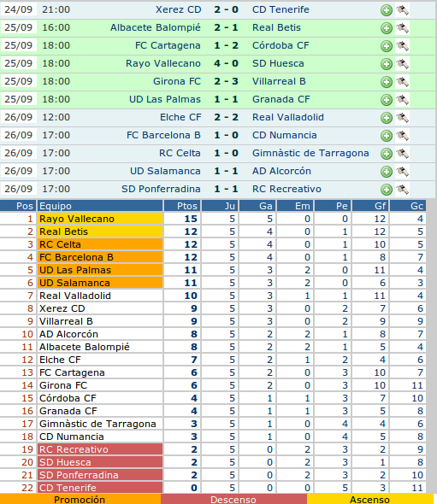Expand details of Xerez CD vs CD Tenerife match

click(387, 10)
